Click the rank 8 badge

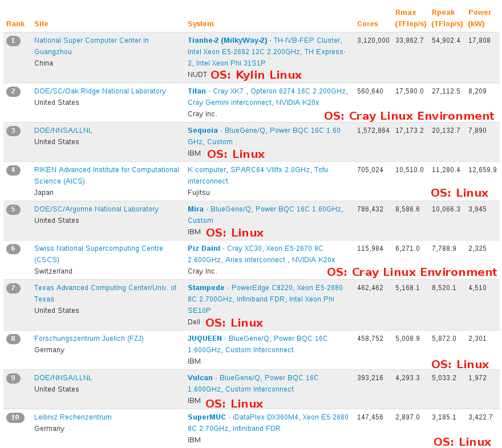pos(13,339)
